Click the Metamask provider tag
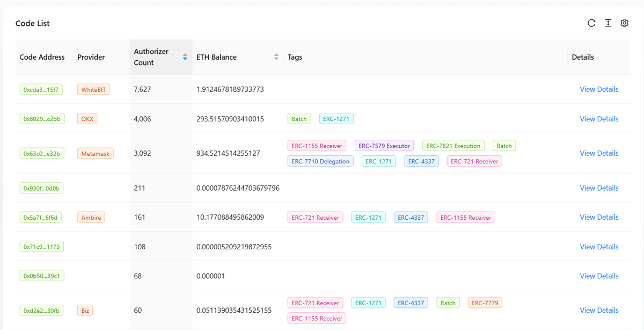Screen dimensions: 644x330 click(x=95, y=154)
